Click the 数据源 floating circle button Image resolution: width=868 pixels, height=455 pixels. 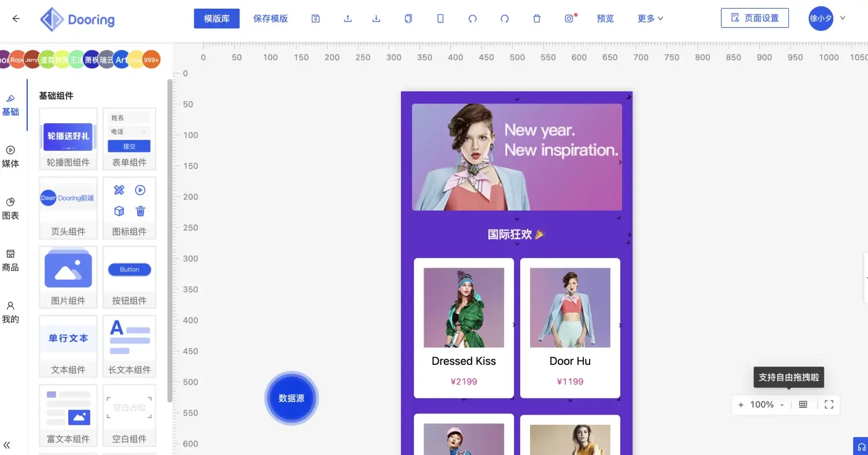tap(292, 398)
